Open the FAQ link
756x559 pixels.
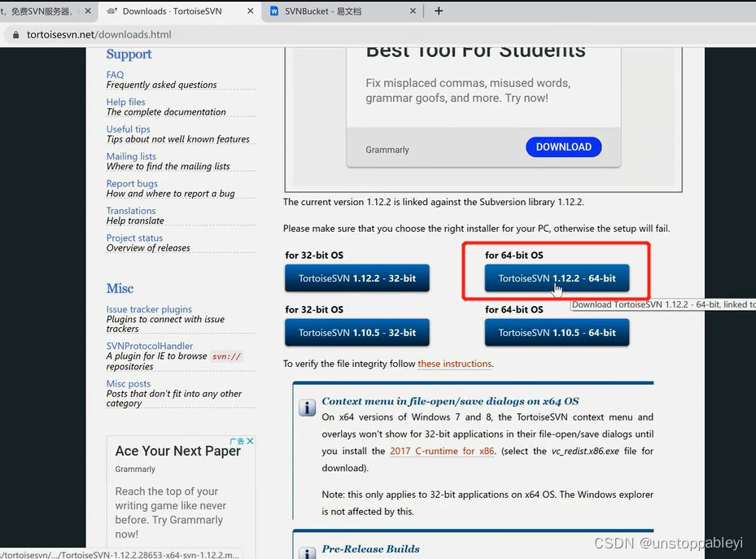click(116, 75)
